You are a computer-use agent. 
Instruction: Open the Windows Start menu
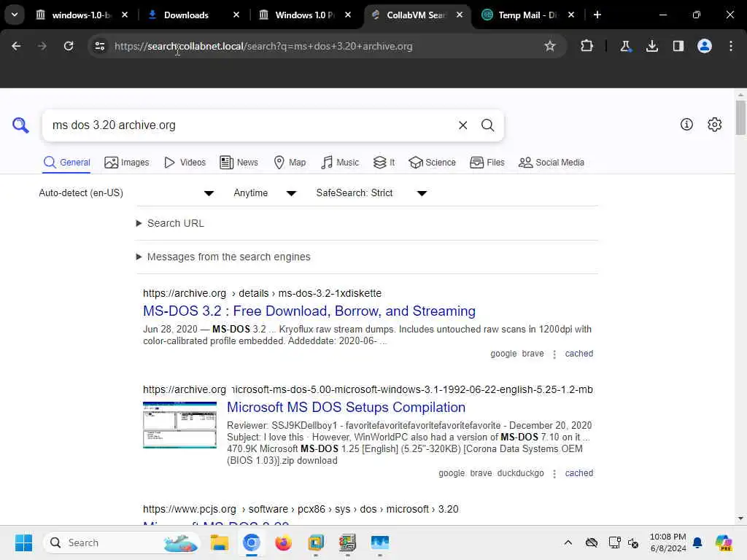[23, 542]
